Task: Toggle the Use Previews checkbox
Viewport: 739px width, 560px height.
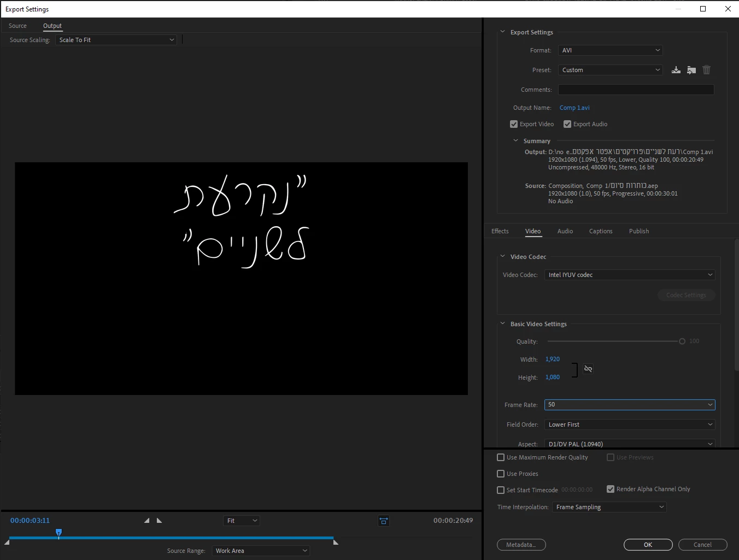Action: (x=611, y=457)
